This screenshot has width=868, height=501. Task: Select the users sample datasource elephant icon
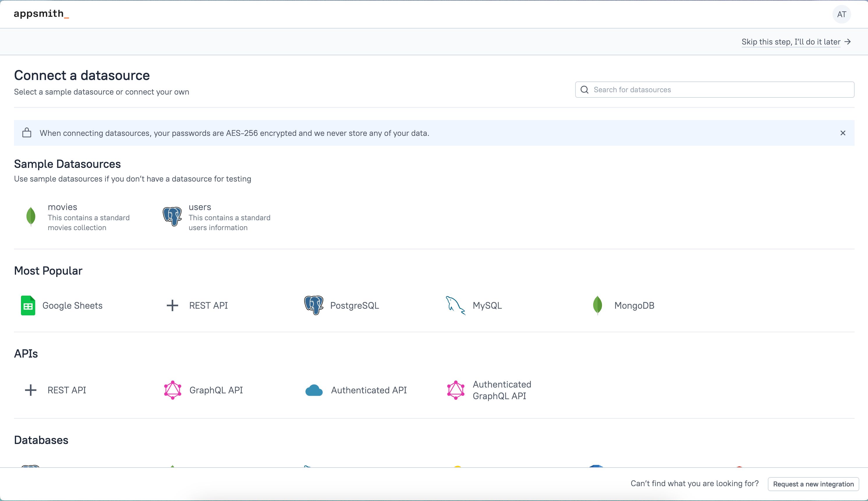(172, 216)
